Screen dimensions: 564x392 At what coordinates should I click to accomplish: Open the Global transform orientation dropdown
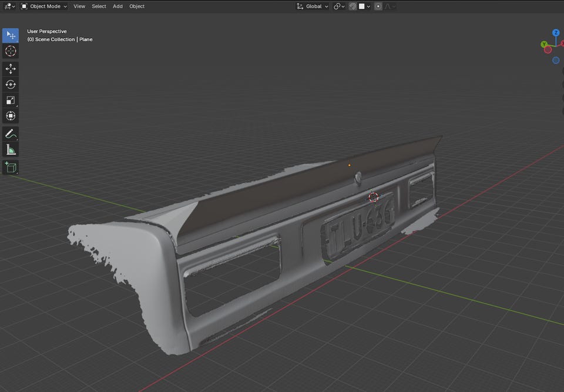point(312,6)
